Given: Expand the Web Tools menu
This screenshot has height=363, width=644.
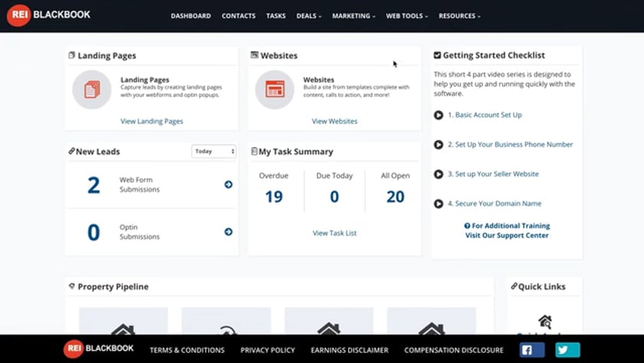Looking at the screenshot, I should tap(406, 16).
